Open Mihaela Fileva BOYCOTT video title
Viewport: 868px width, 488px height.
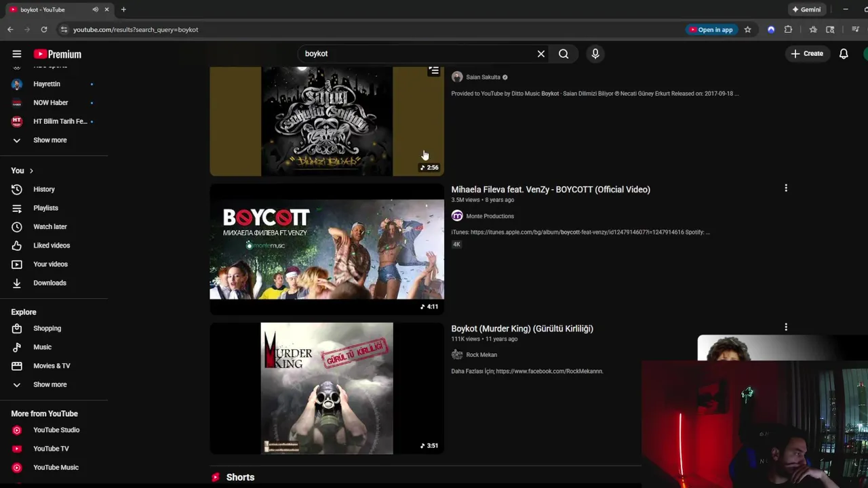[551, 190]
